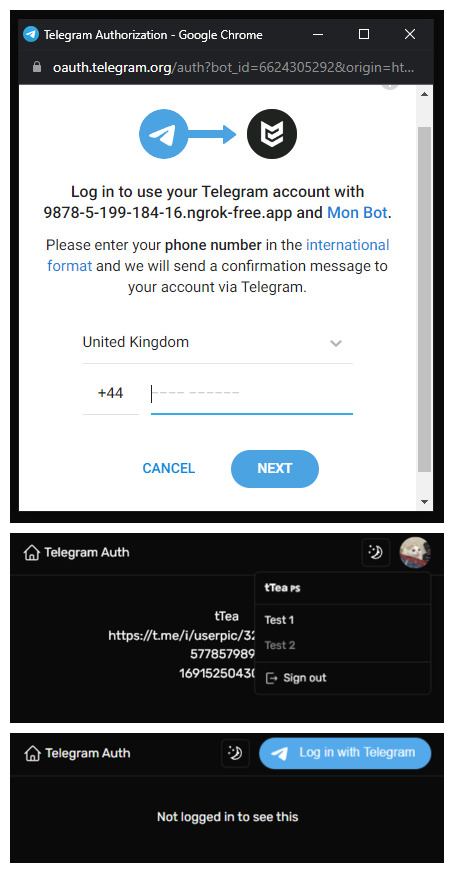Click the NEXT button

pyautogui.click(x=275, y=468)
